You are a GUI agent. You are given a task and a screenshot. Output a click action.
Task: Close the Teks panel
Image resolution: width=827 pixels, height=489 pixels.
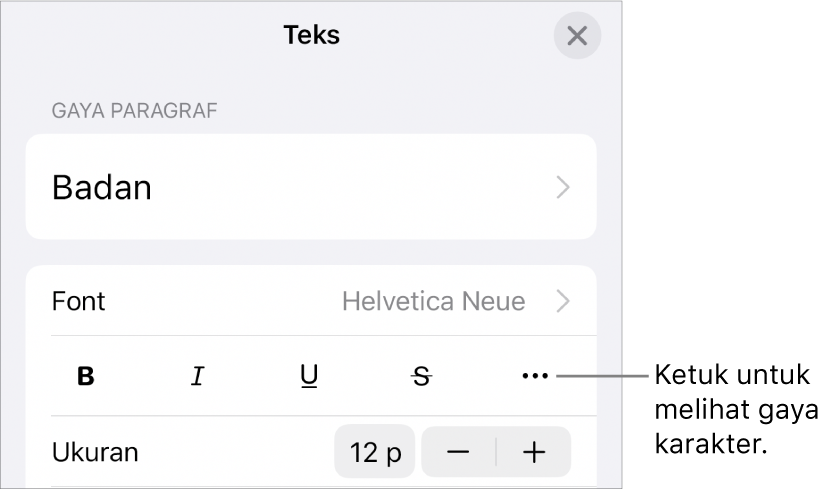coord(577,36)
